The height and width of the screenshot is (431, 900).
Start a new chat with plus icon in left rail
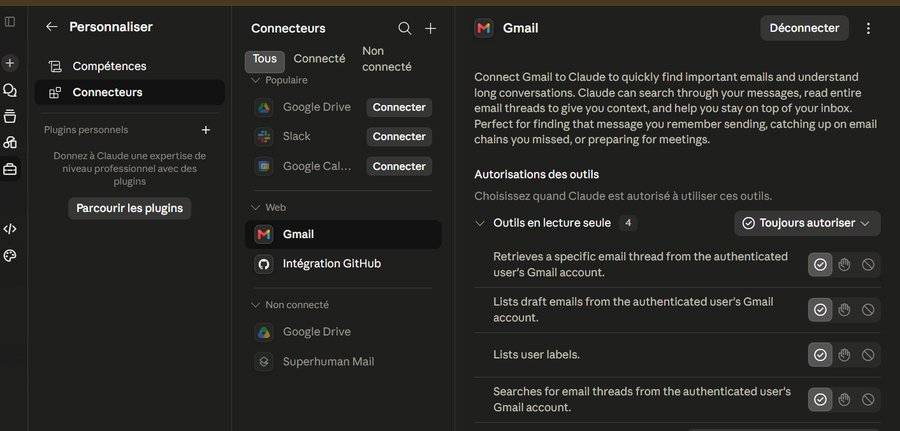tap(10, 63)
